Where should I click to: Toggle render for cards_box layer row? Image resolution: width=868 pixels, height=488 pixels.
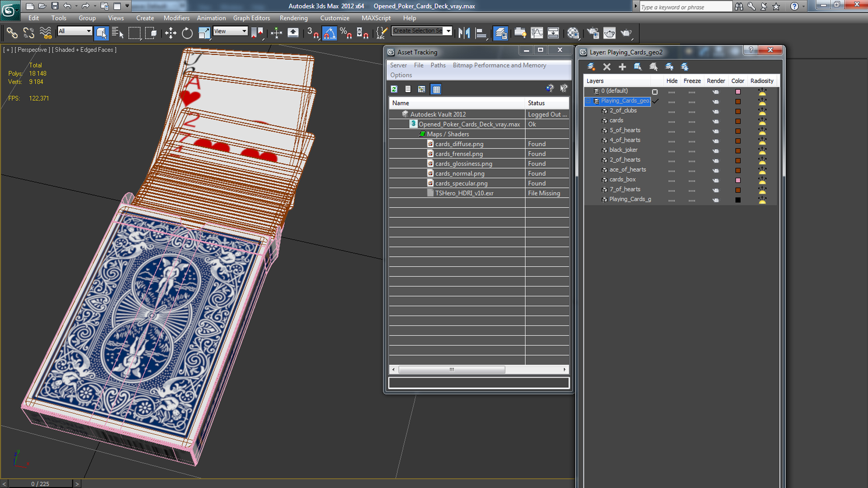(716, 180)
